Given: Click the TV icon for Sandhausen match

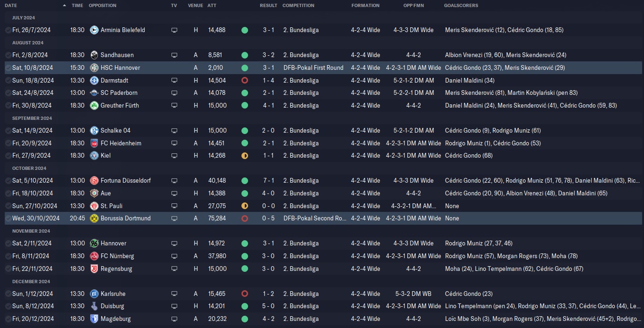Looking at the screenshot, I should point(174,55).
